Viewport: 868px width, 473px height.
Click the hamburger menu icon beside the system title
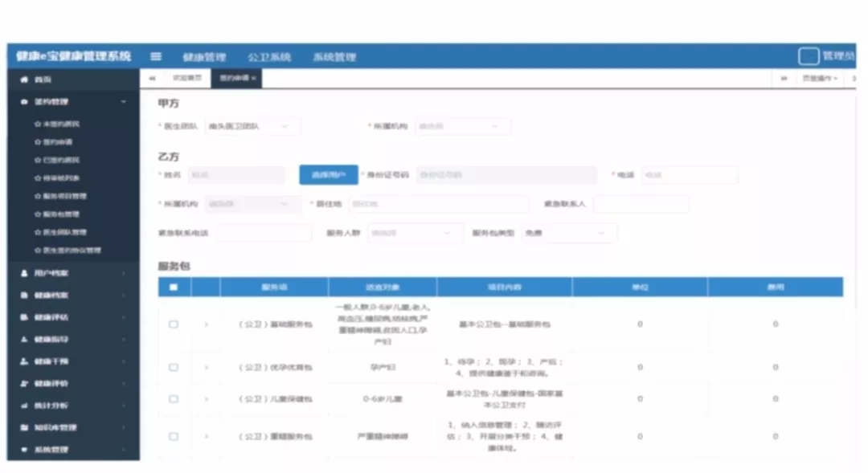click(x=155, y=56)
